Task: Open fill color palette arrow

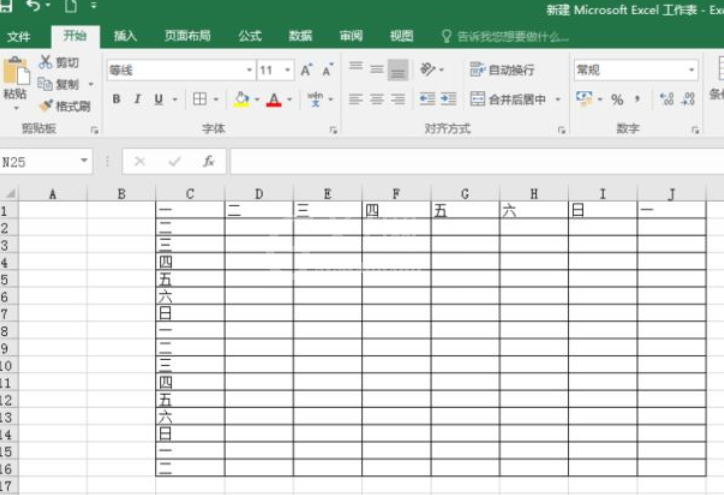Action: pyautogui.click(x=257, y=99)
